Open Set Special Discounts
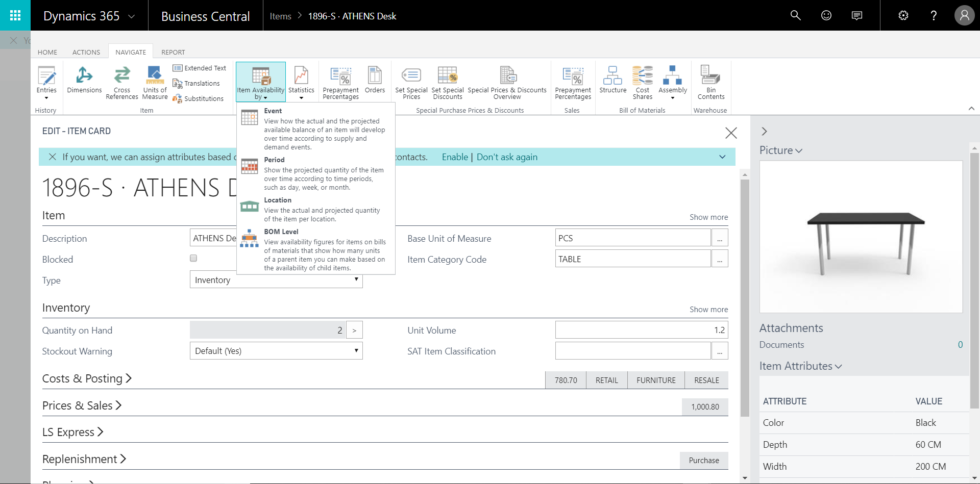The image size is (980, 484). tap(448, 83)
